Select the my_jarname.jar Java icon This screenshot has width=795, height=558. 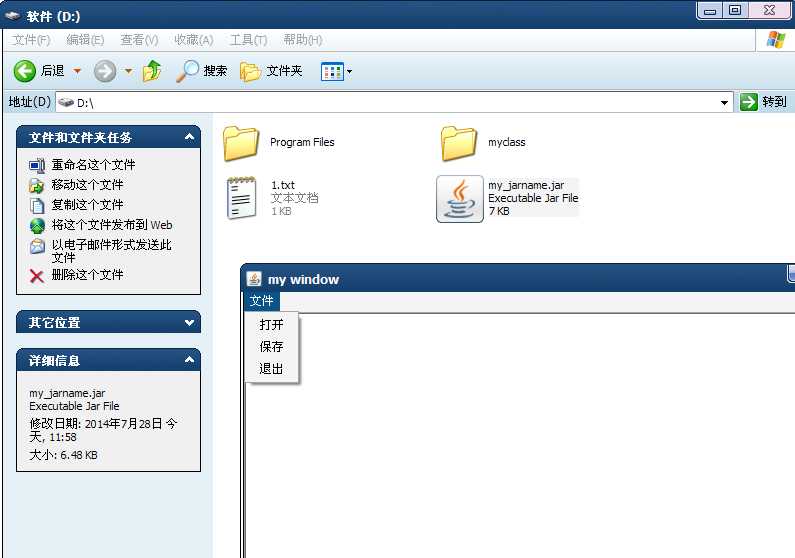click(x=460, y=199)
